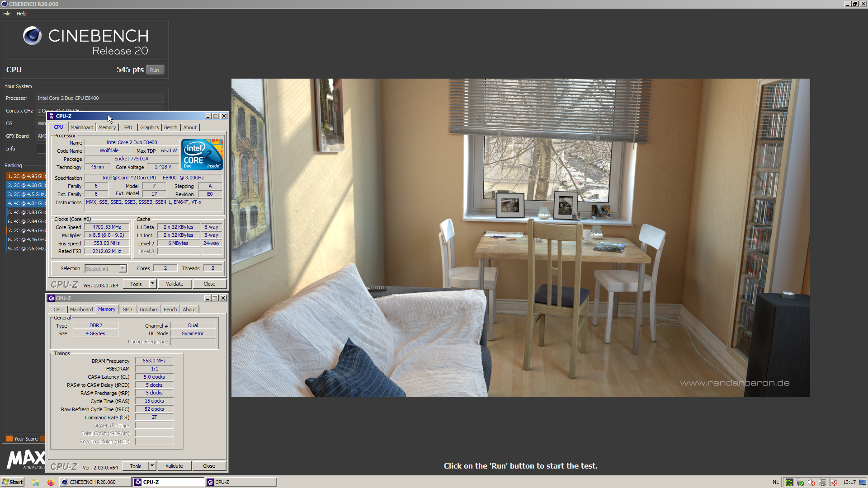Select the CPU tab in top CPU-Z window
Image resolution: width=868 pixels, height=488 pixels.
point(59,127)
